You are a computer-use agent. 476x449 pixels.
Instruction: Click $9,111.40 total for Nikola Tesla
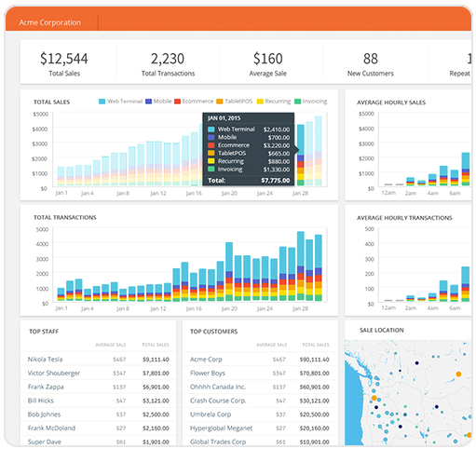pos(156,360)
